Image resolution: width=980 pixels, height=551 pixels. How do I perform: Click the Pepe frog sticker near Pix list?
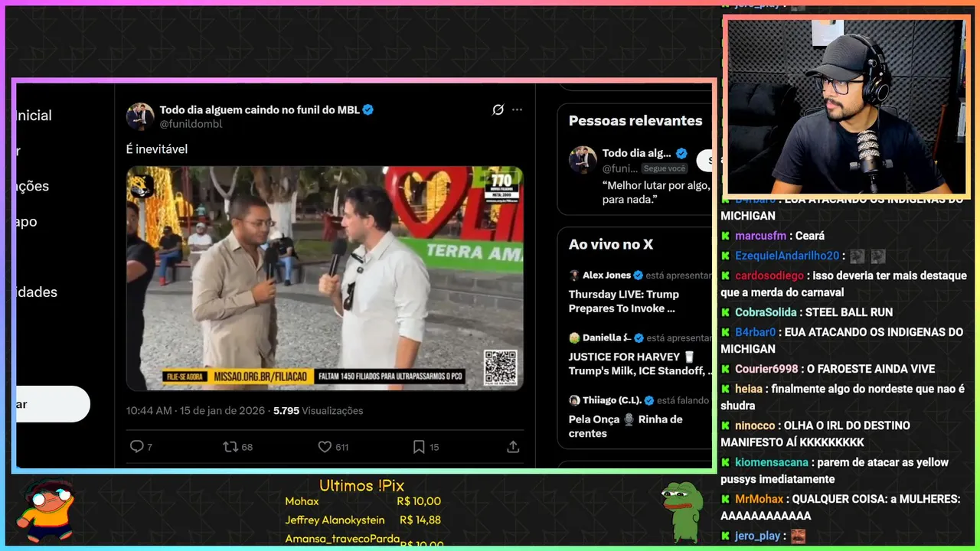pos(681,511)
